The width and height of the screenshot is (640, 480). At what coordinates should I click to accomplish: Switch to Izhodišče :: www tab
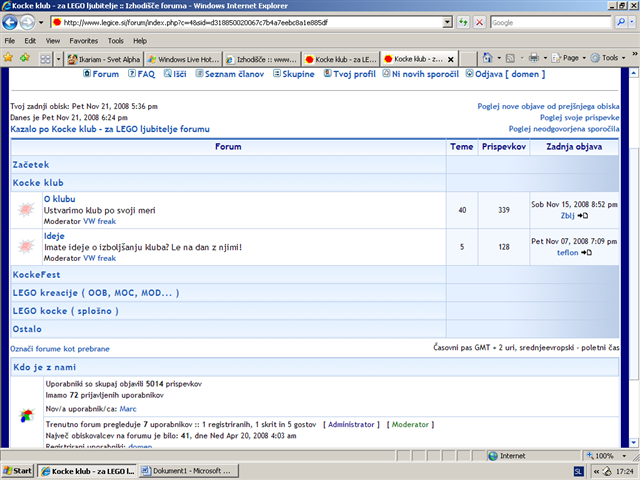[x=262, y=60]
